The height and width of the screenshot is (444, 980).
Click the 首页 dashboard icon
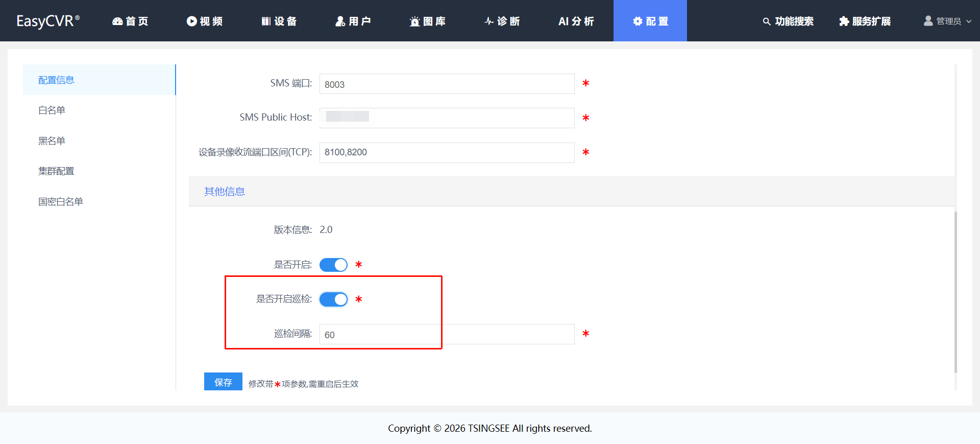pyautogui.click(x=117, y=21)
